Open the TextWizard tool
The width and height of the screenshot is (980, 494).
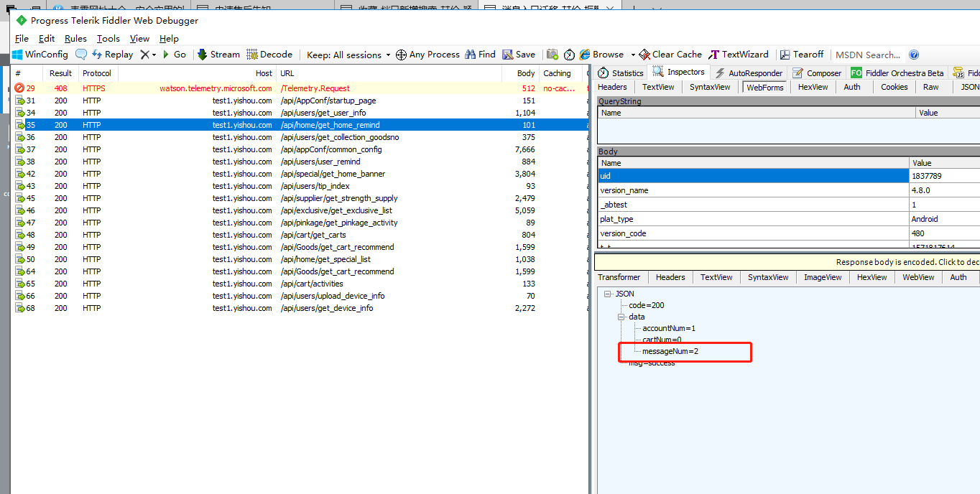(x=739, y=55)
